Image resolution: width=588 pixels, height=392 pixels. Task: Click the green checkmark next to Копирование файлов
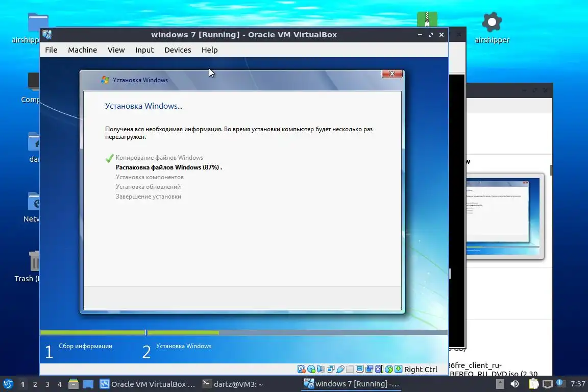coord(109,158)
